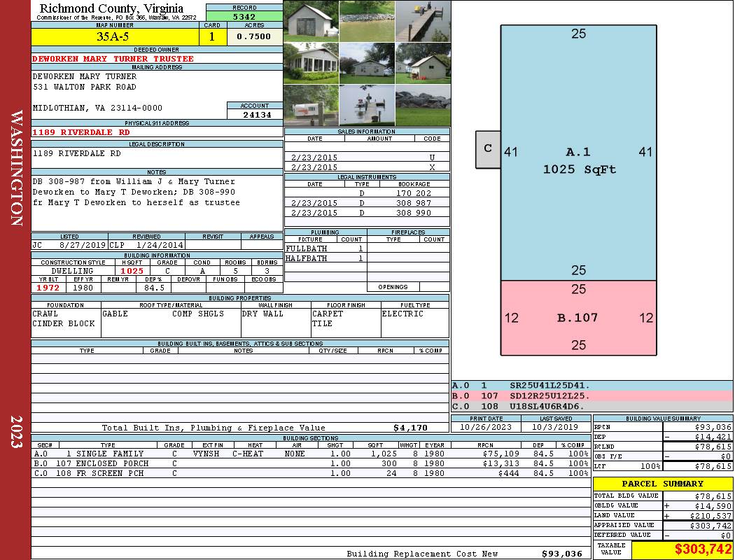Click FULLBATH plumbing fixture row
This screenshot has width=735, height=560.
[325, 248]
